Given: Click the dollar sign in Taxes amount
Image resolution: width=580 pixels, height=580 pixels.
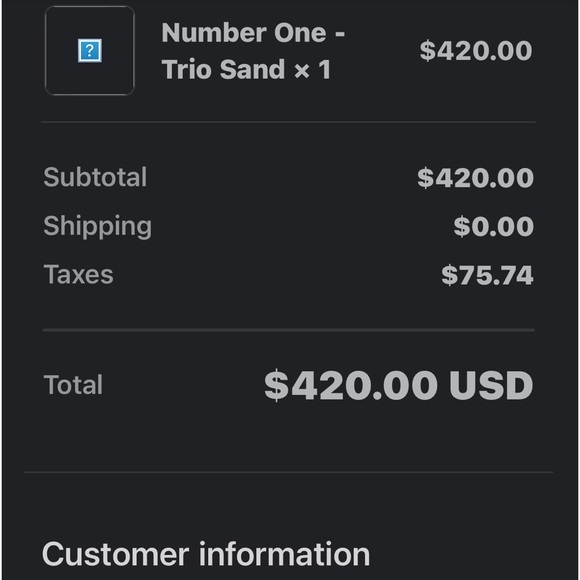Looking at the screenshot, I should [449, 275].
